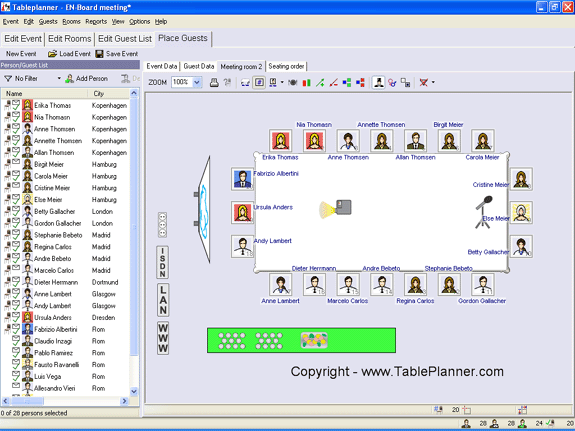Toggle the checkmark next to Erika Thomas
The height and width of the screenshot is (431, 575).
point(16,105)
